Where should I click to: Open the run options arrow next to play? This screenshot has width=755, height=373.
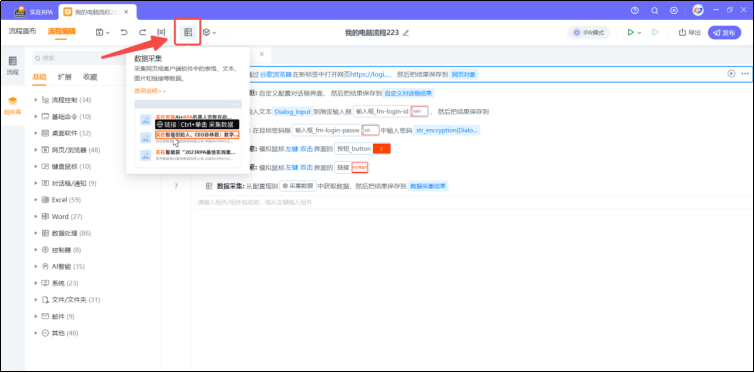(x=639, y=33)
